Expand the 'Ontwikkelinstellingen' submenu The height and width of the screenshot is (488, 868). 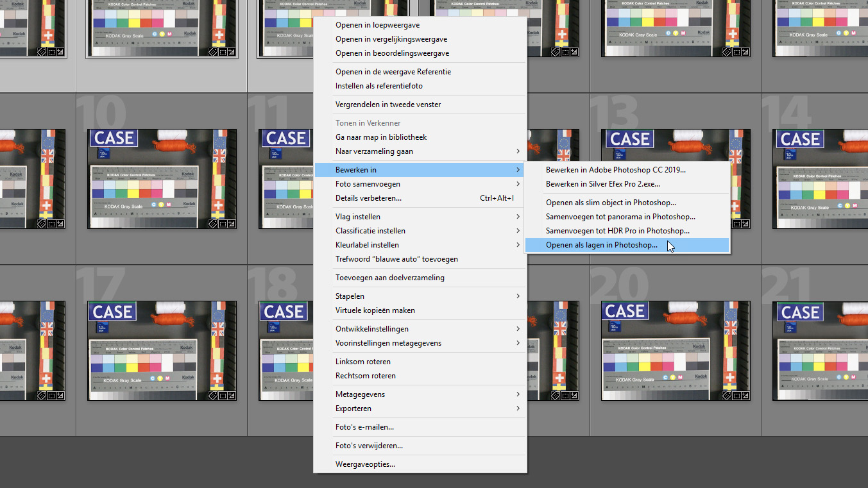pyautogui.click(x=420, y=329)
